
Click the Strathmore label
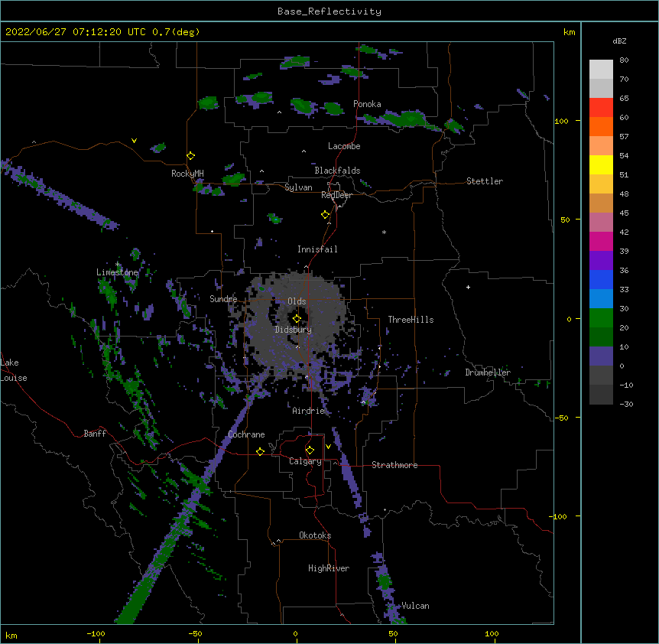pos(394,465)
